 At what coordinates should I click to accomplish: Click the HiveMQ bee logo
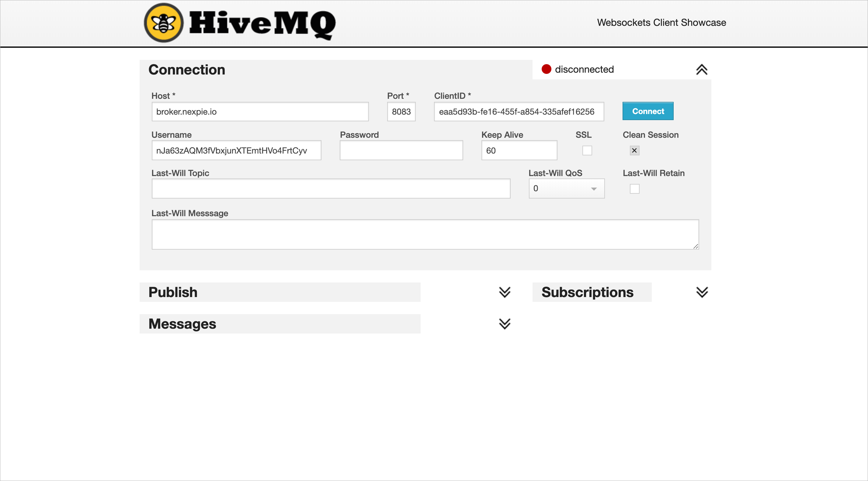click(x=164, y=23)
